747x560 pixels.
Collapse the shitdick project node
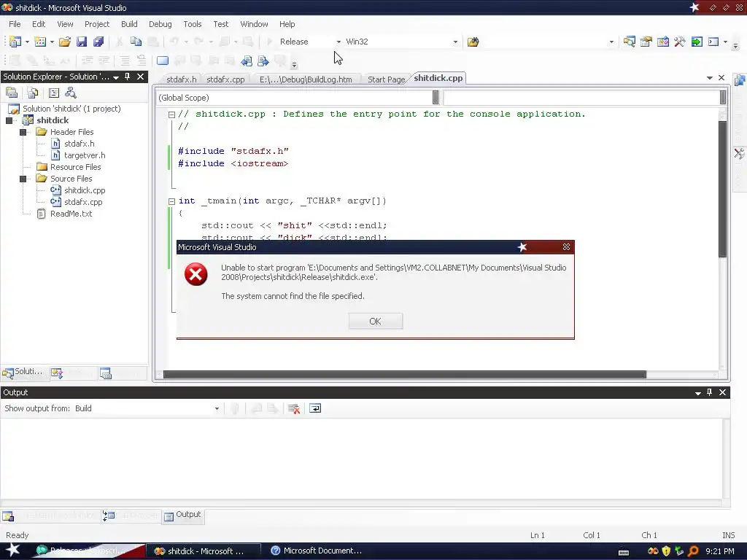9,120
